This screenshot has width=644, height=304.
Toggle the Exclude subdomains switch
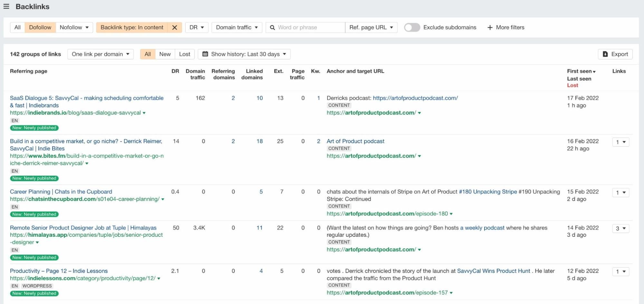(x=412, y=28)
